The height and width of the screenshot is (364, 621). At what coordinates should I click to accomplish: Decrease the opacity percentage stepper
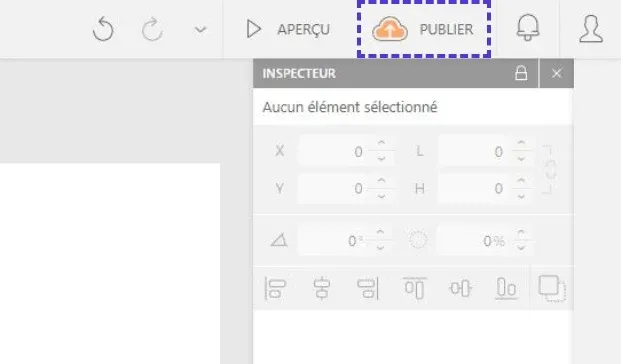(521, 248)
